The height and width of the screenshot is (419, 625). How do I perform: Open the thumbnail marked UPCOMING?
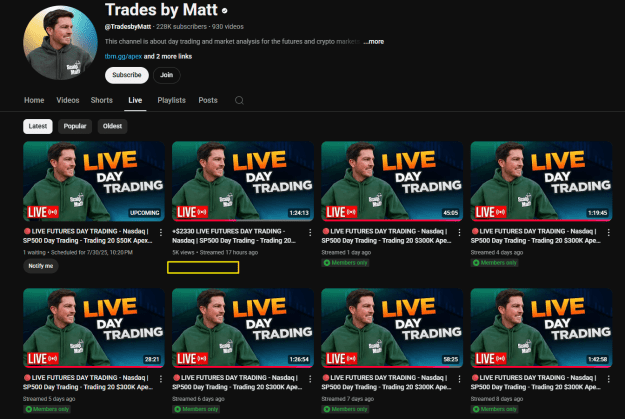94,181
